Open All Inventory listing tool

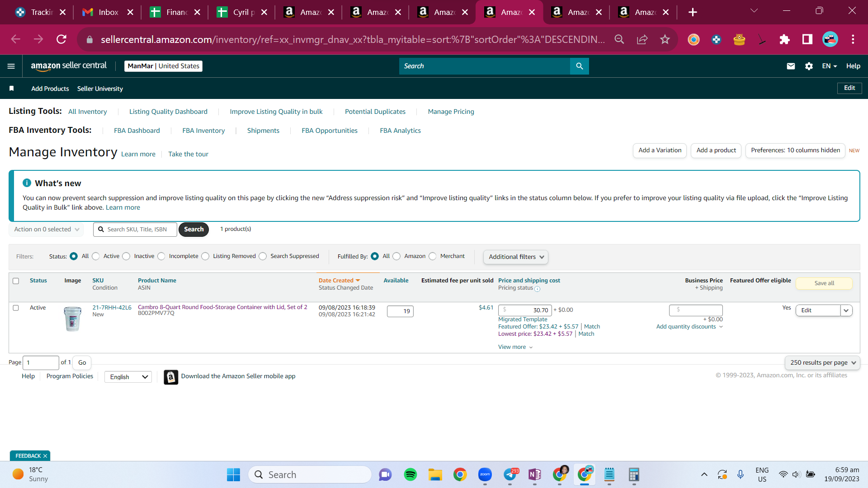88,112
